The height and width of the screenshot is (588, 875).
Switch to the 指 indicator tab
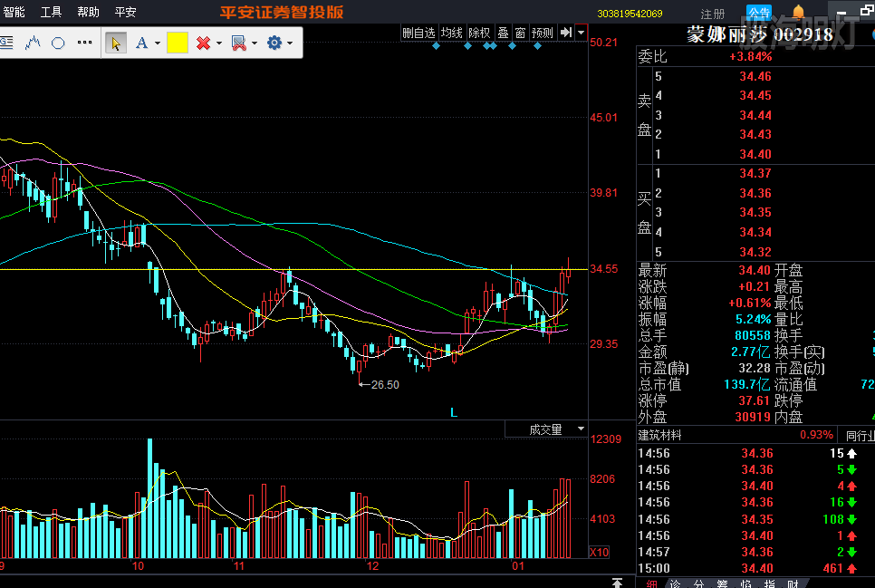tap(770, 584)
